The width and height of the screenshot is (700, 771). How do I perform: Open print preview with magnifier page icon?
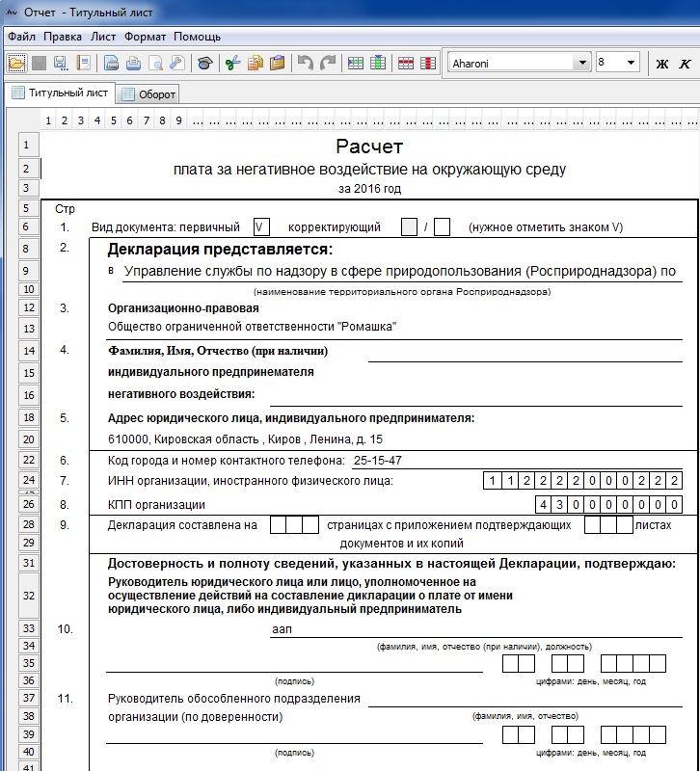pos(154,63)
